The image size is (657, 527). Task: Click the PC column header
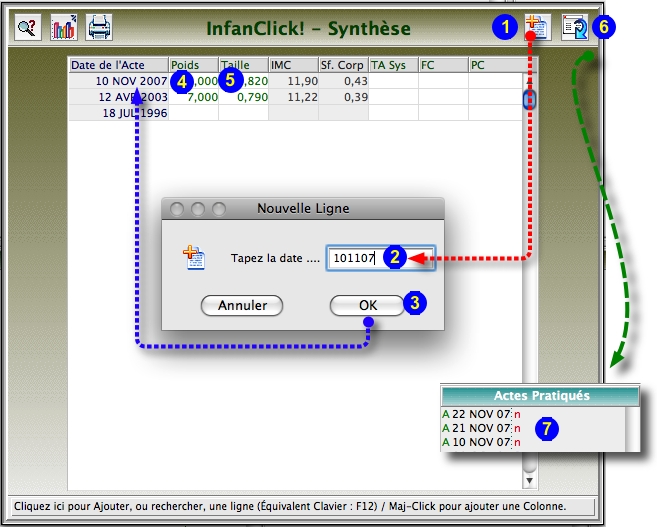coord(497,65)
